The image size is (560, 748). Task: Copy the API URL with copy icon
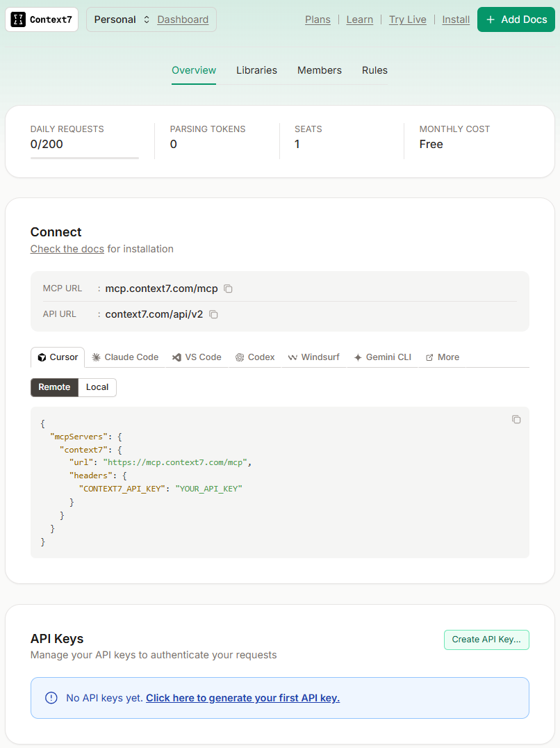[213, 314]
